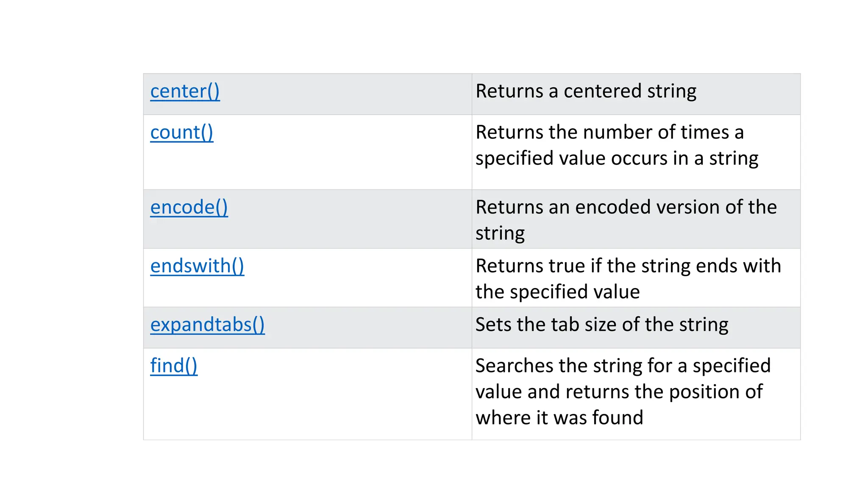868x488 pixels.
Task: Click the encode() link
Action: tap(189, 208)
